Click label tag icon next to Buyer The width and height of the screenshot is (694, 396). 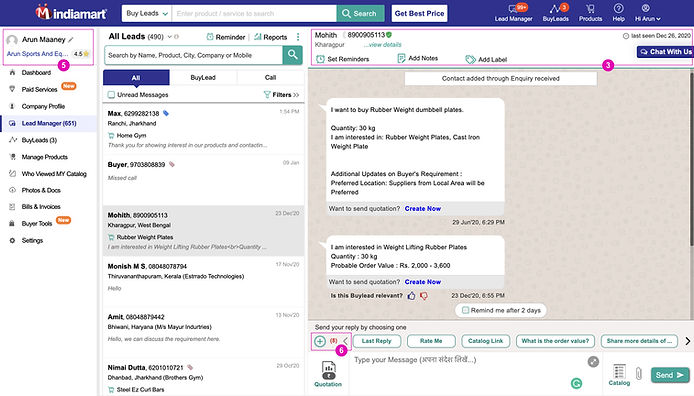[172, 164]
